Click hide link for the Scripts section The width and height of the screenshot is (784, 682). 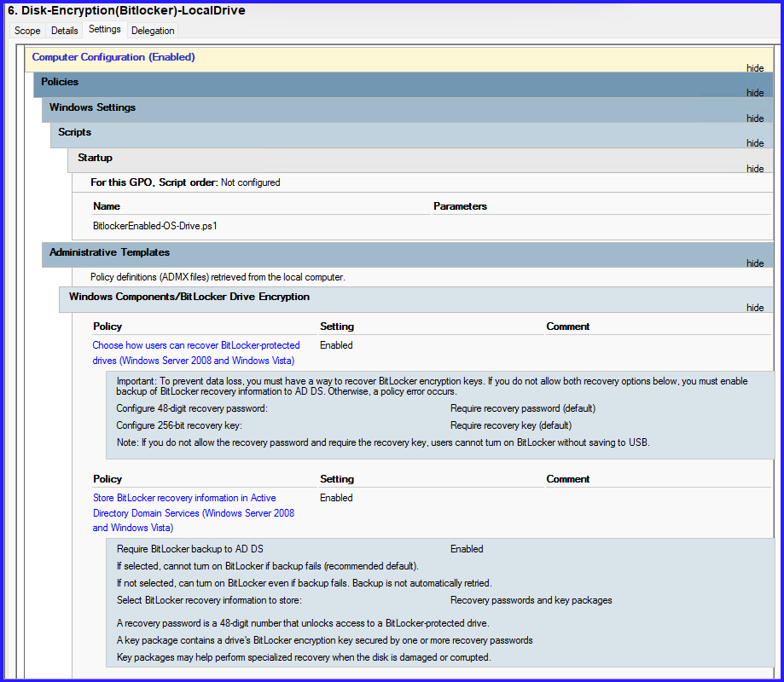point(755,143)
